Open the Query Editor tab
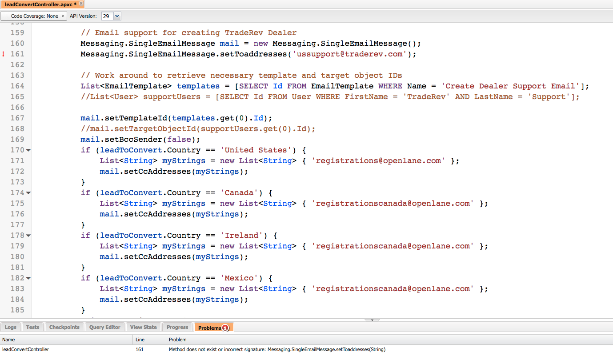 [105, 327]
